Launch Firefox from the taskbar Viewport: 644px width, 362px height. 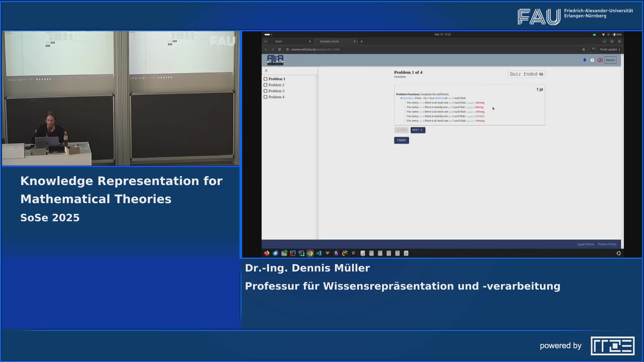point(266,253)
